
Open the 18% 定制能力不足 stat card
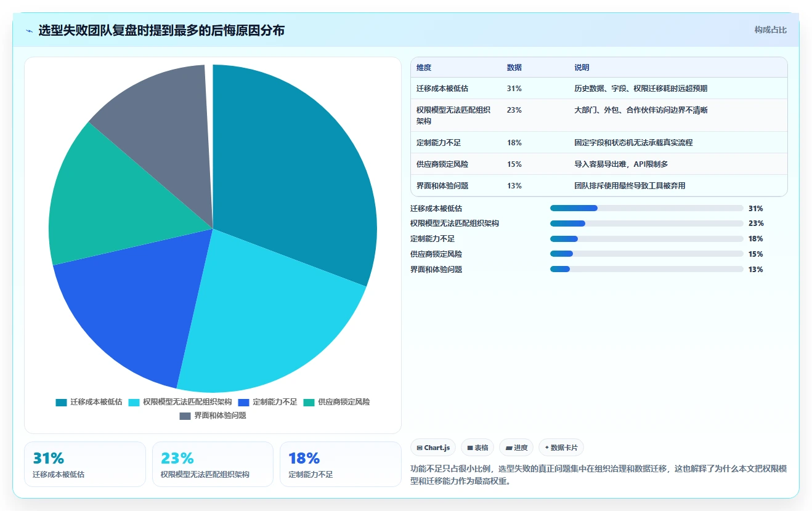click(x=340, y=464)
